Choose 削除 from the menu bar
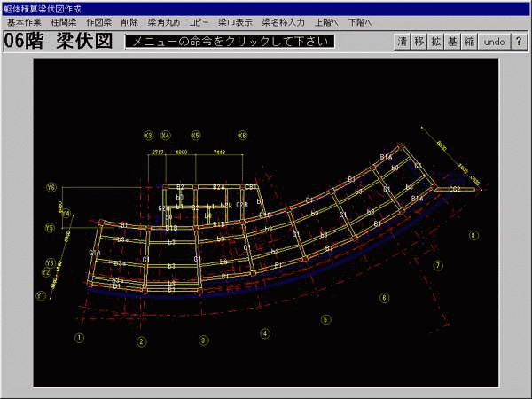 pyautogui.click(x=129, y=21)
